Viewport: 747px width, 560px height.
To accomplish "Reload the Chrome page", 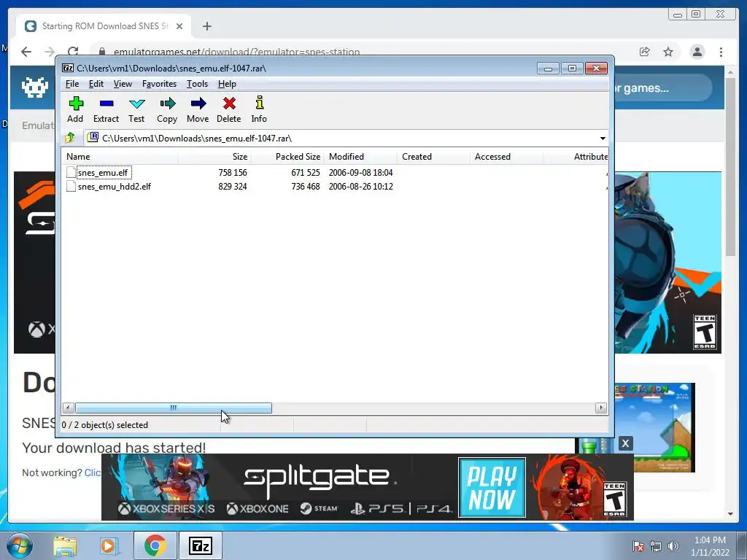I will click(73, 52).
